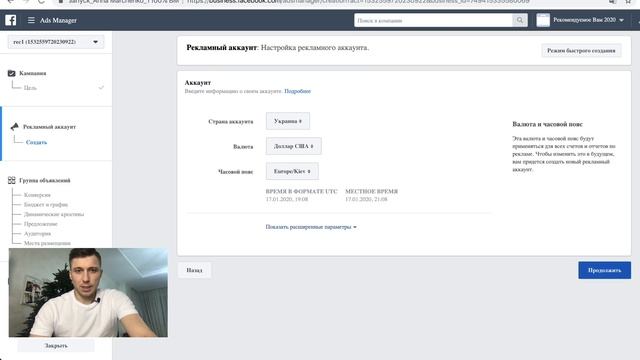This screenshot has width=640, height=360.
Task: Expand Показать расширенные параметры
Action: pyautogui.click(x=311, y=227)
